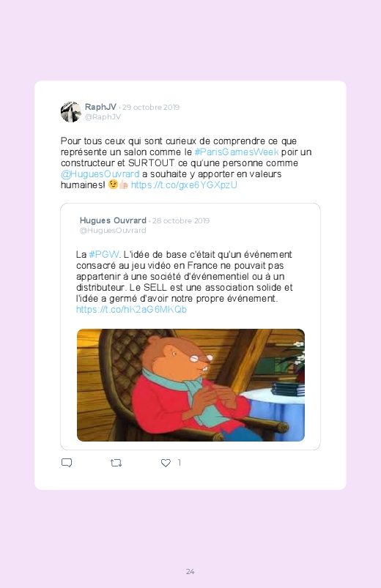Click the thumbs up emoji
Screen dimensions: 381x588
pyautogui.click(x=124, y=185)
